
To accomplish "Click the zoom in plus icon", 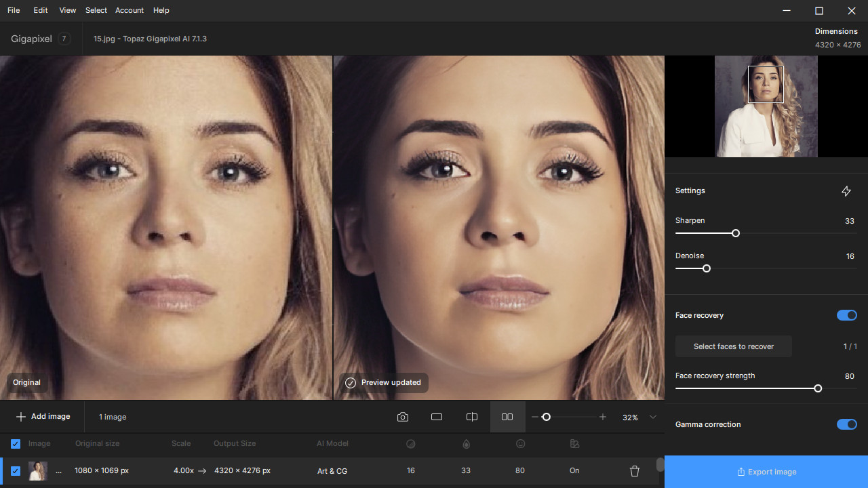I will [x=603, y=417].
